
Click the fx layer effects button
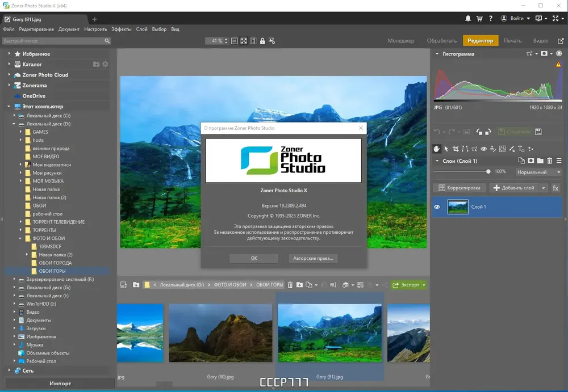point(556,188)
